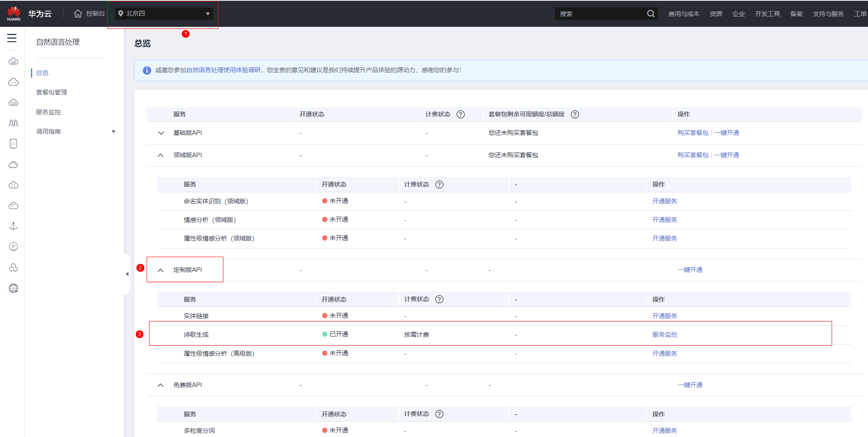Collapse the 定制版API section
The image size is (868, 437).
pos(161,270)
